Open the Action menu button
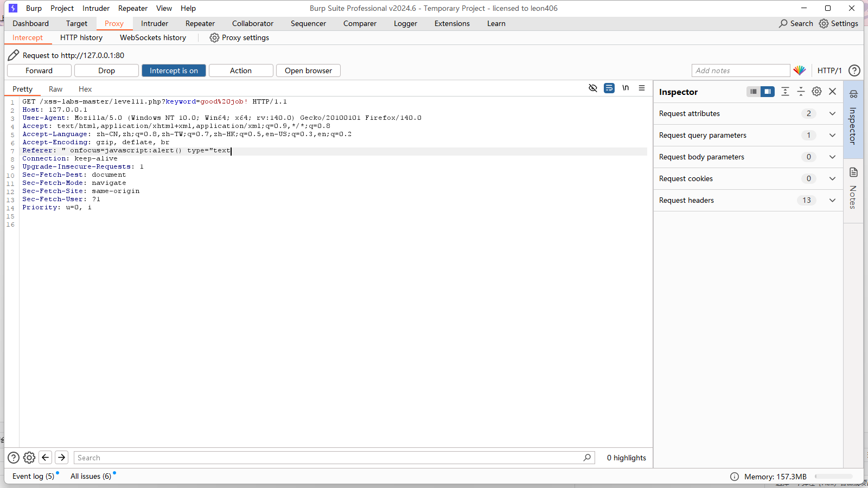Screen dimensions: 868x488 point(241,70)
